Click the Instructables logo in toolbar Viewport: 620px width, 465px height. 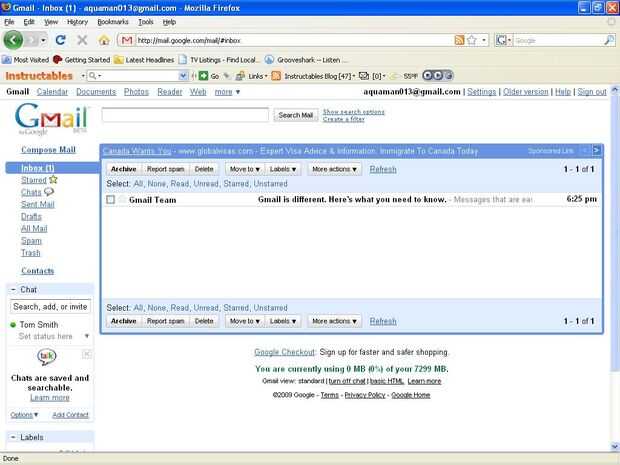click(39, 76)
